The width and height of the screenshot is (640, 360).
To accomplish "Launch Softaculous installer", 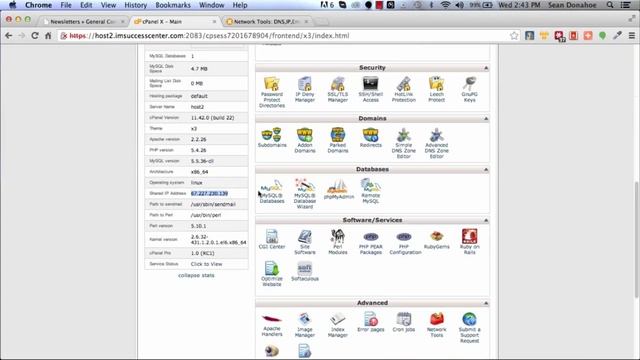I will tap(305, 271).
